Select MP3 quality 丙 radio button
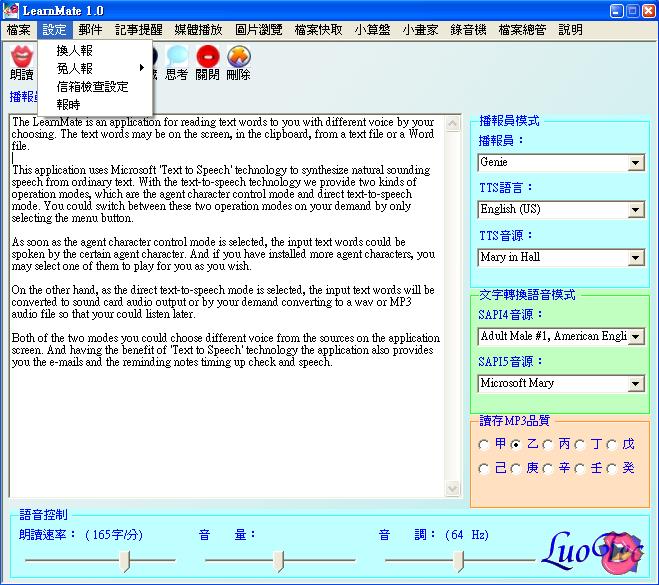 (548, 445)
